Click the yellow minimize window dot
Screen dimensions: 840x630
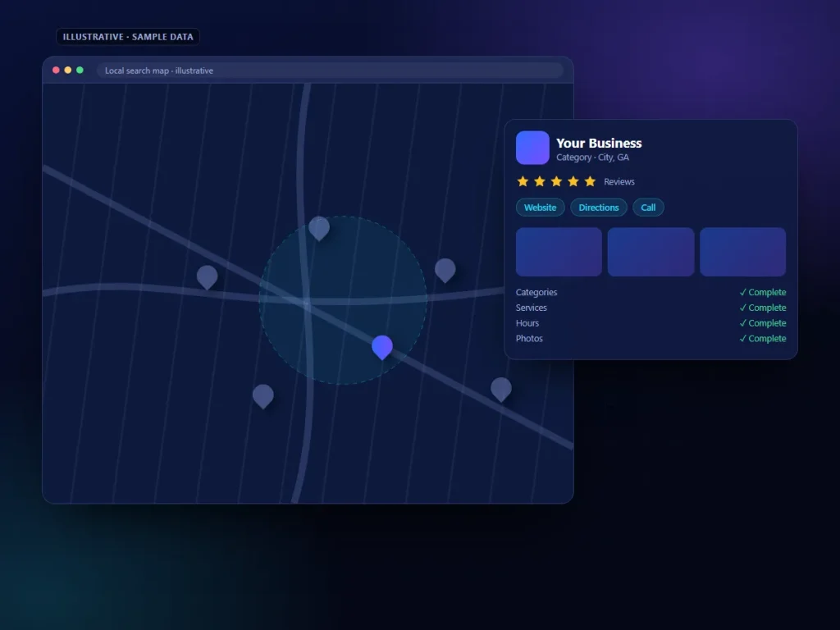pyautogui.click(x=67, y=71)
